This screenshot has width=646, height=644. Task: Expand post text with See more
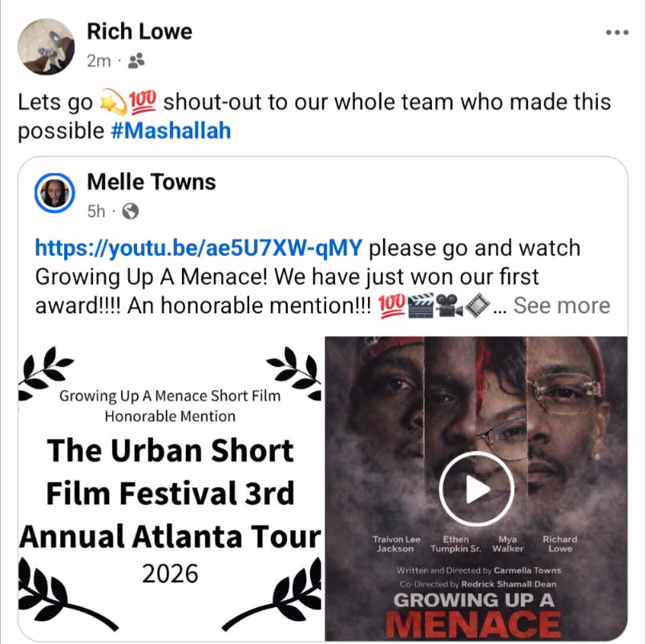click(562, 305)
